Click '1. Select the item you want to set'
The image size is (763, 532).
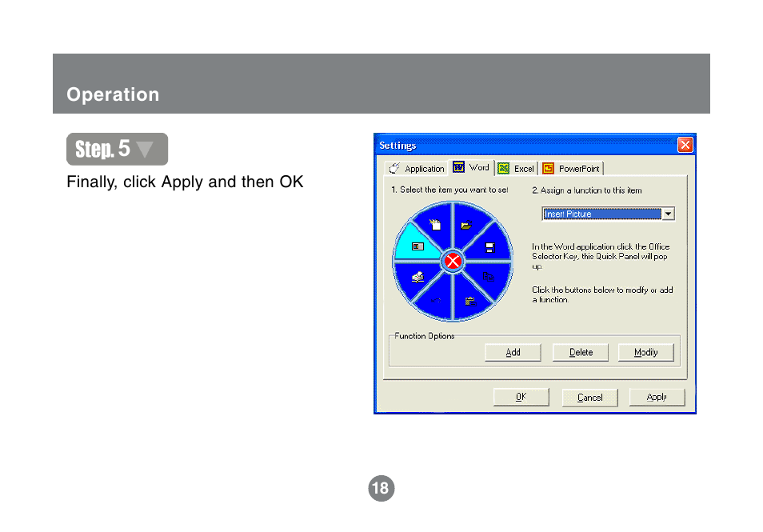click(449, 190)
